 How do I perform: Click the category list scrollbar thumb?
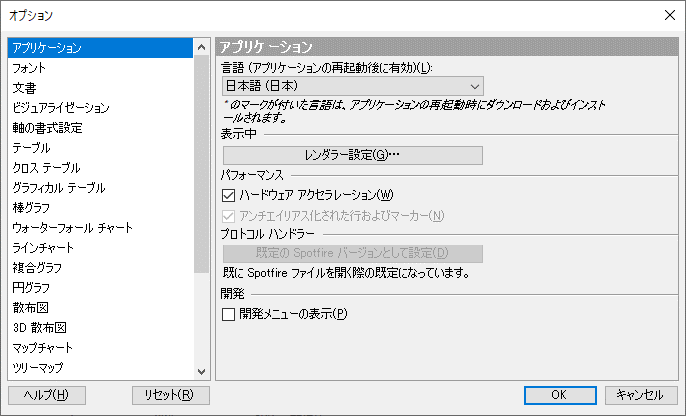coord(201,165)
